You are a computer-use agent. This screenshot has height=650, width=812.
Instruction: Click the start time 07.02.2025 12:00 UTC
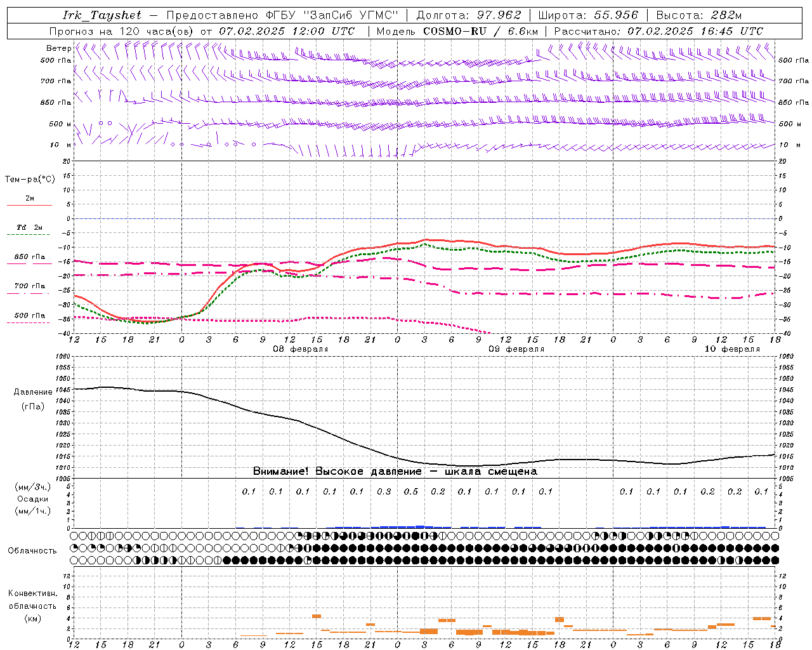coord(288,31)
